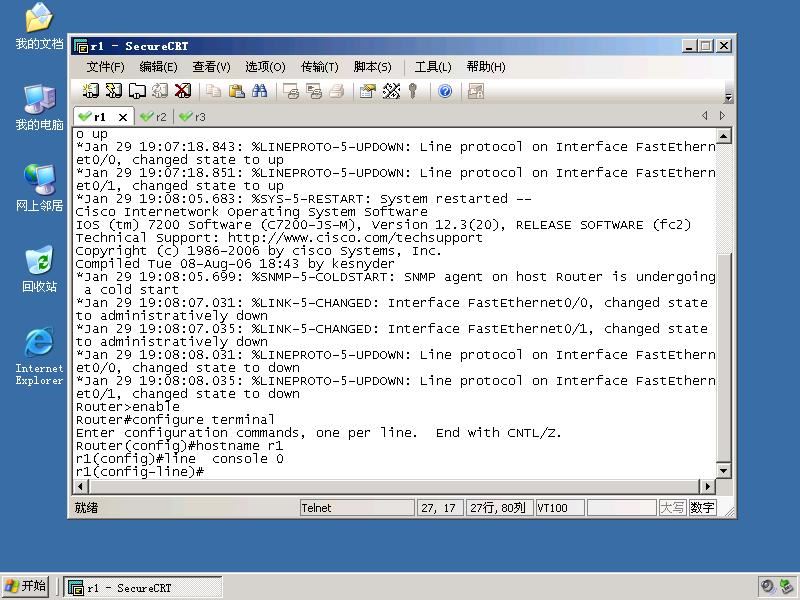The width and height of the screenshot is (800, 600).
Task: Click the '27行, 80列' status field
Action: 499,508
